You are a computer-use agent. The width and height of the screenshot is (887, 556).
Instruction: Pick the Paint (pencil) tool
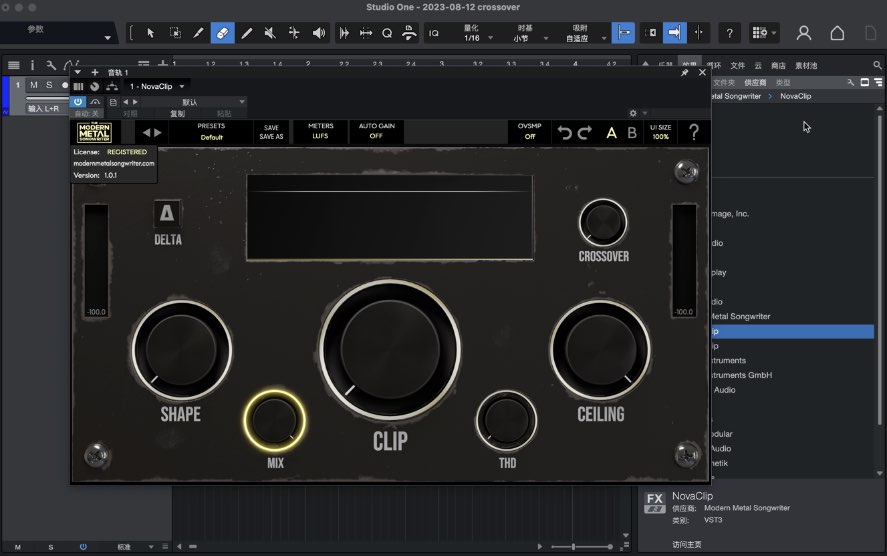coord(247,33)
